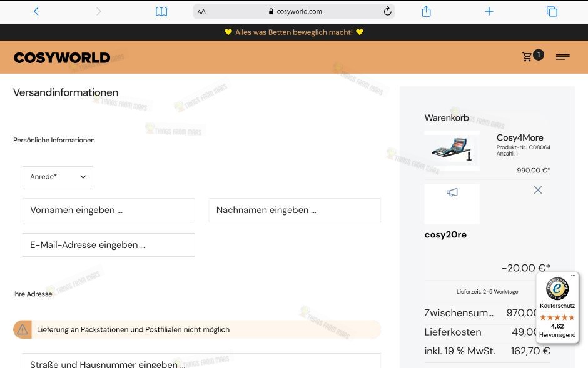
Task: Go back using the browser back arrow
Action: click(x=36, y=11)
